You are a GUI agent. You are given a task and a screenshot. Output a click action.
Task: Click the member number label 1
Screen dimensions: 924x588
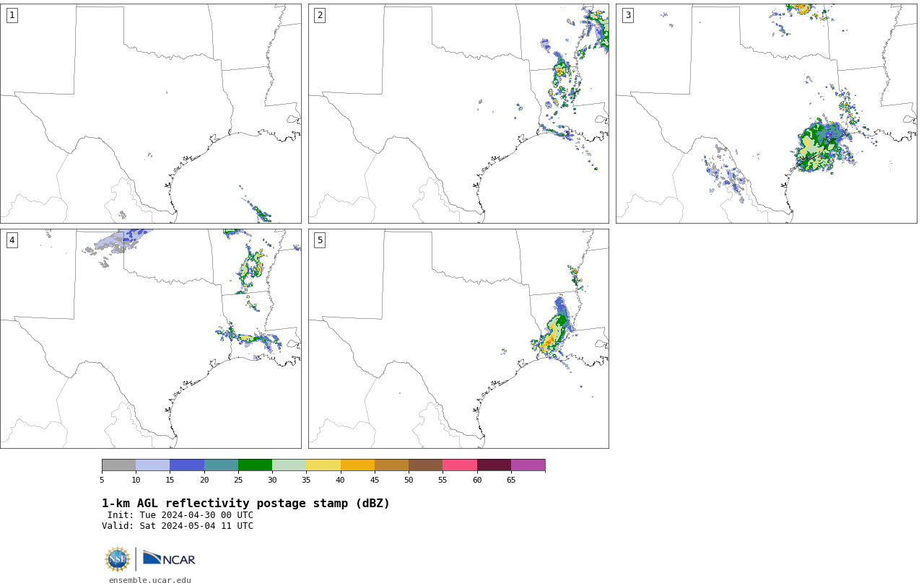tap(12, 15)
